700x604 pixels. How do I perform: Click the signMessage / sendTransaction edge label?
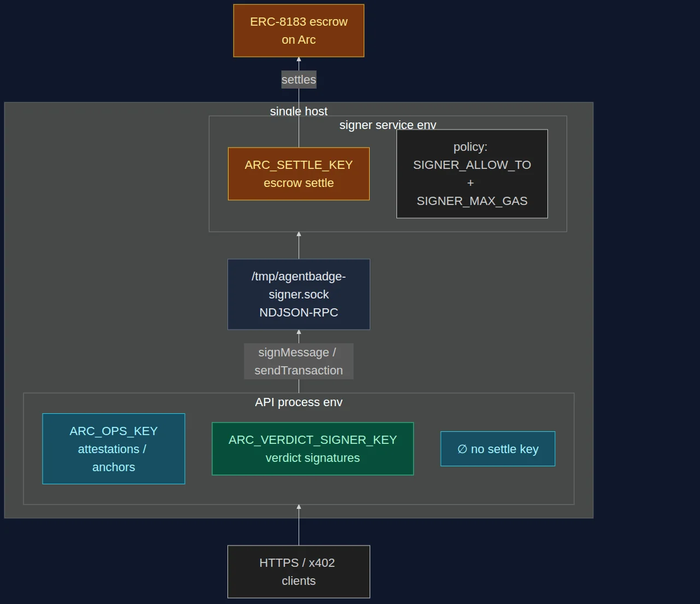(299, 361)
